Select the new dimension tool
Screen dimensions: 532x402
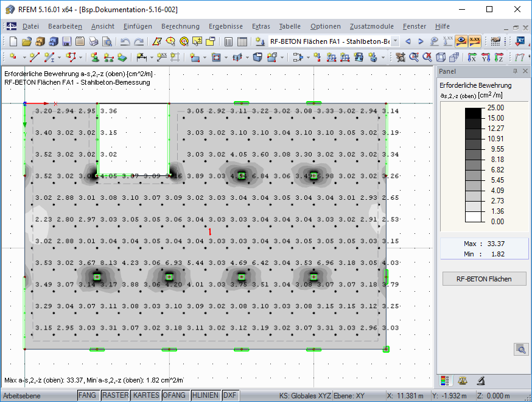click(x=141, y=57)
